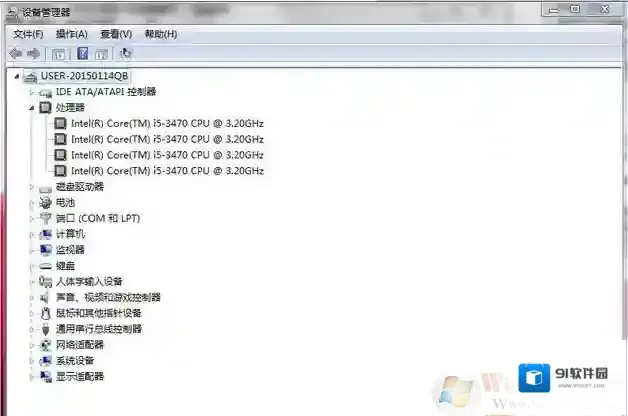Click the speaker icon beside 声音、视频和游戏控制器
628x416 pixels.
45,297
